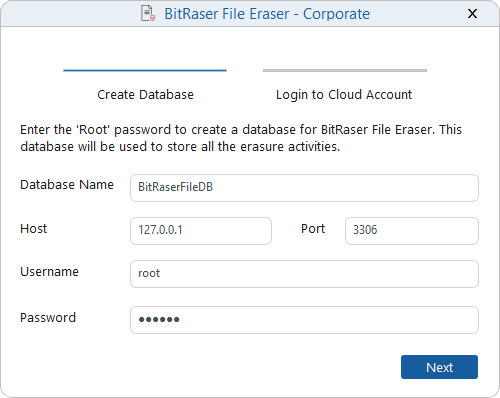The height and width of the screenshot is (398, 500).
Task: Click the 'Host' label
Action: pyautogui.click(x=33, y=229)
